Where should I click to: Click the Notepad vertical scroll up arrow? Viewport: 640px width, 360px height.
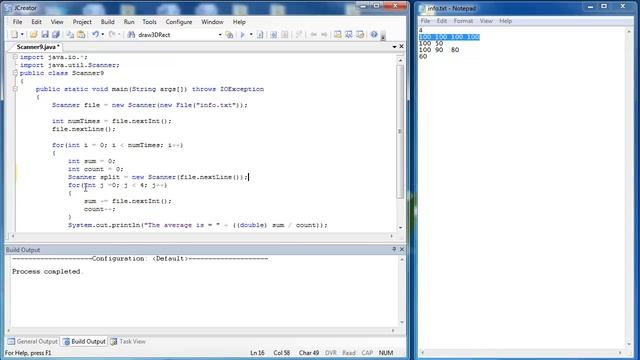pos(629,31)
